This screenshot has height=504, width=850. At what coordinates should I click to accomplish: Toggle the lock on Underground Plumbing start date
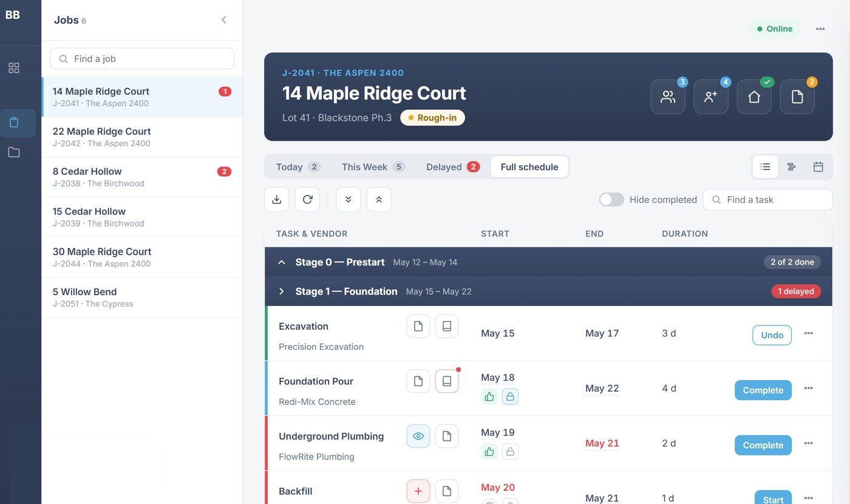click(510, 452)
